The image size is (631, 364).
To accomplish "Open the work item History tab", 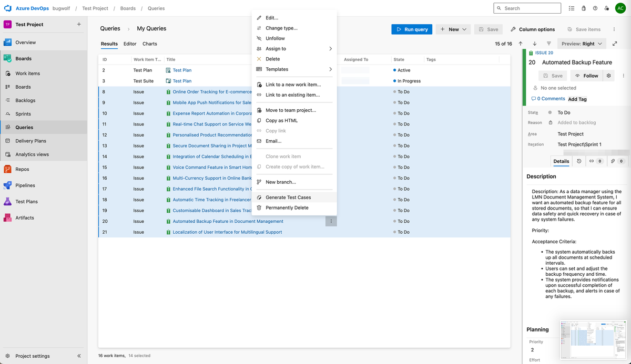I will click(x=579, y=161).
